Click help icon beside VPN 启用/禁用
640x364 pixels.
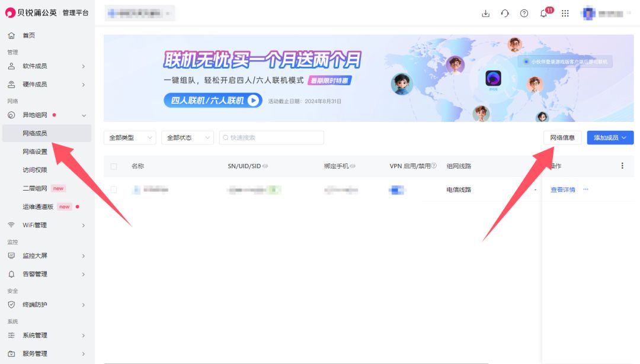[434, 166]
